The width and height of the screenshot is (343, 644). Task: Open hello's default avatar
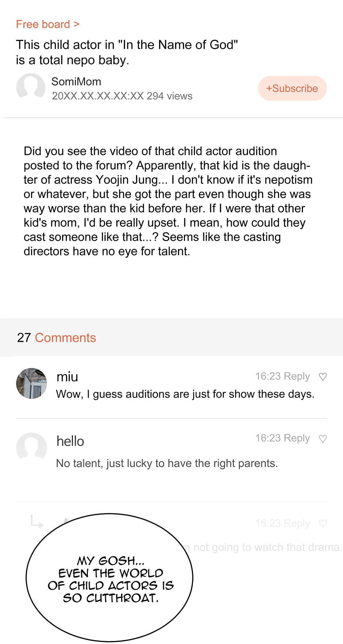click(x=32, y=447)
